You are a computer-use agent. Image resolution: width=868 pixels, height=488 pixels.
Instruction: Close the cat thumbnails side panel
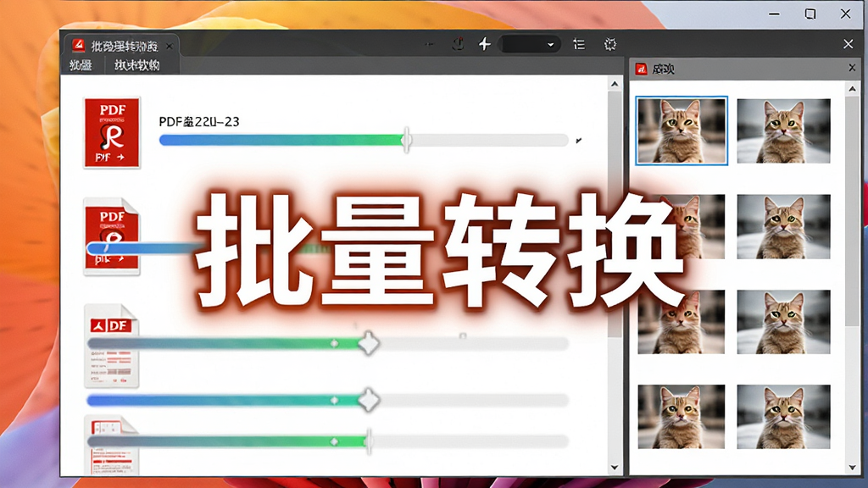(x=852, y=68)
